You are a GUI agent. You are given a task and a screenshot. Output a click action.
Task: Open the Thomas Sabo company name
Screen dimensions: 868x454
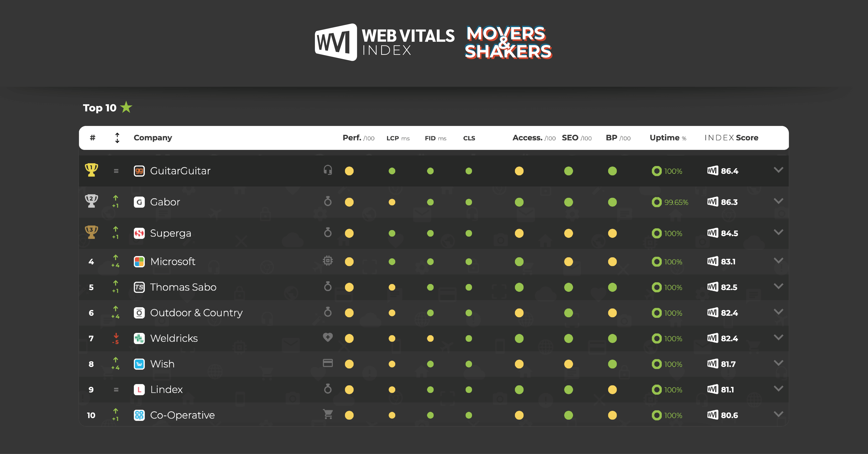183,287
